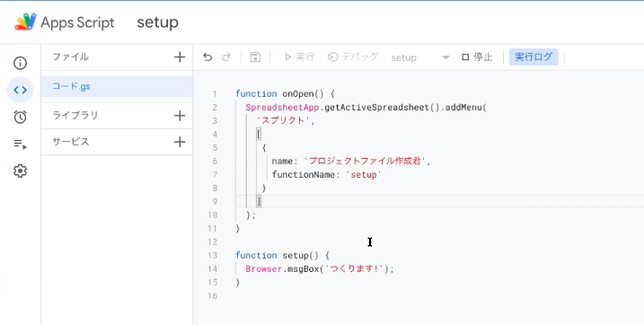644x325 pixels.
Task: Click the 'スプリクト' string in code
Action: pos(284,120)
